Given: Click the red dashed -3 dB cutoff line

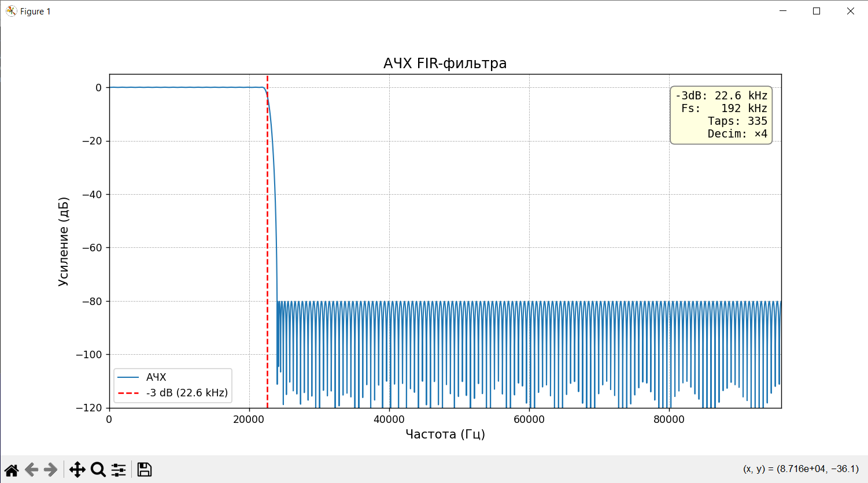Looking at the screenshot, I should [x=267, y=231].
